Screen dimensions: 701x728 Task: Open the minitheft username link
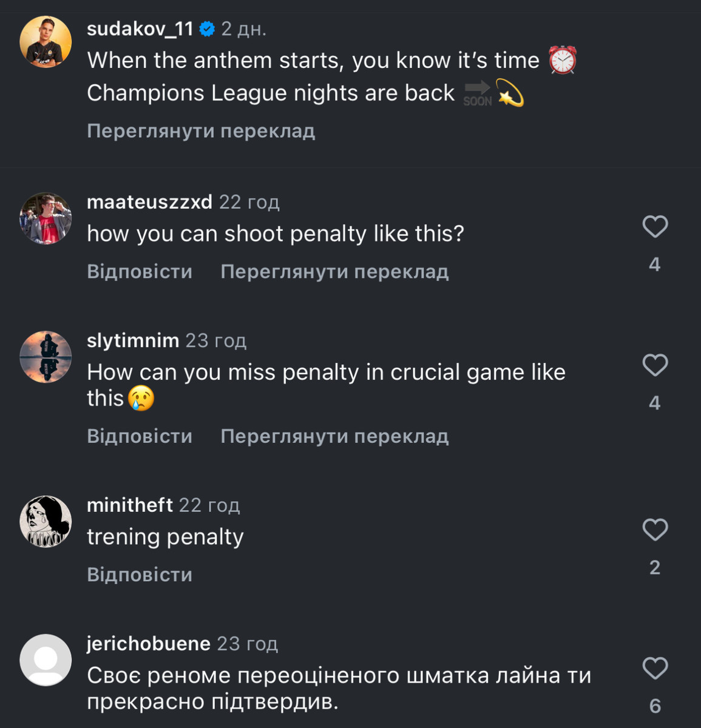pos(130,505)
